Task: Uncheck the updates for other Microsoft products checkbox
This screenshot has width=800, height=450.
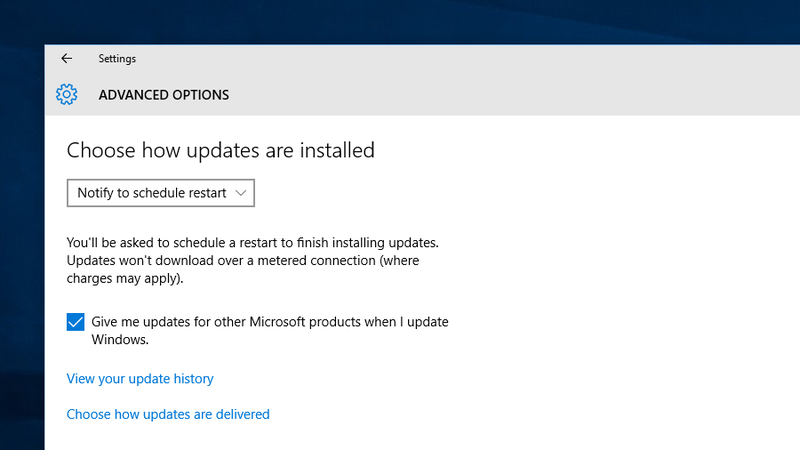Action: pos(76,322)
